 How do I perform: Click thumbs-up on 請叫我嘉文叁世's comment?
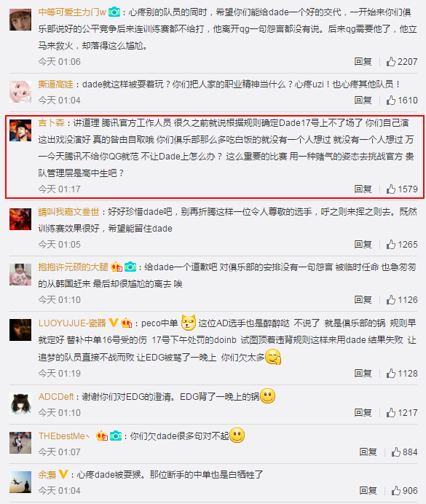(390, 245)
